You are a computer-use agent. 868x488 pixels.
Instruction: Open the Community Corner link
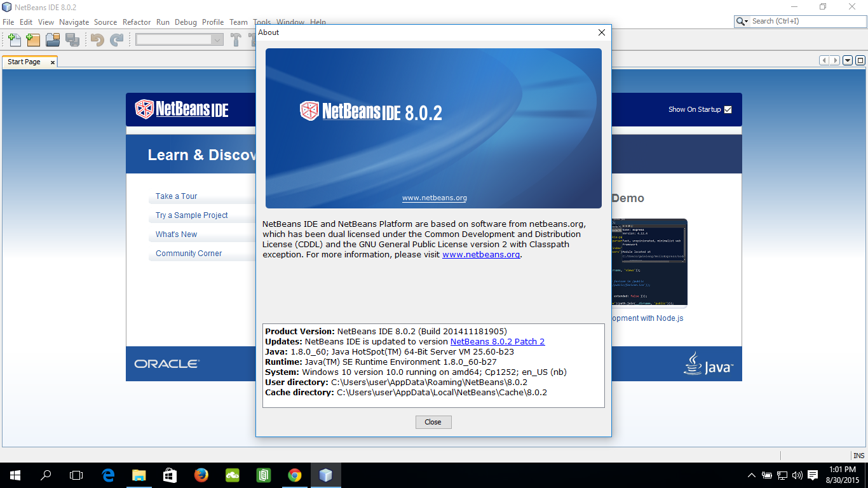[189, 254]
